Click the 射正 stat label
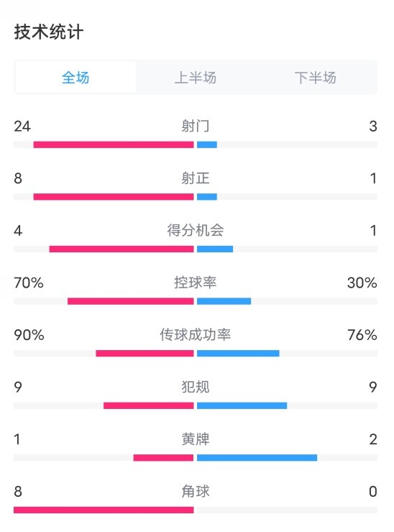 195,178
